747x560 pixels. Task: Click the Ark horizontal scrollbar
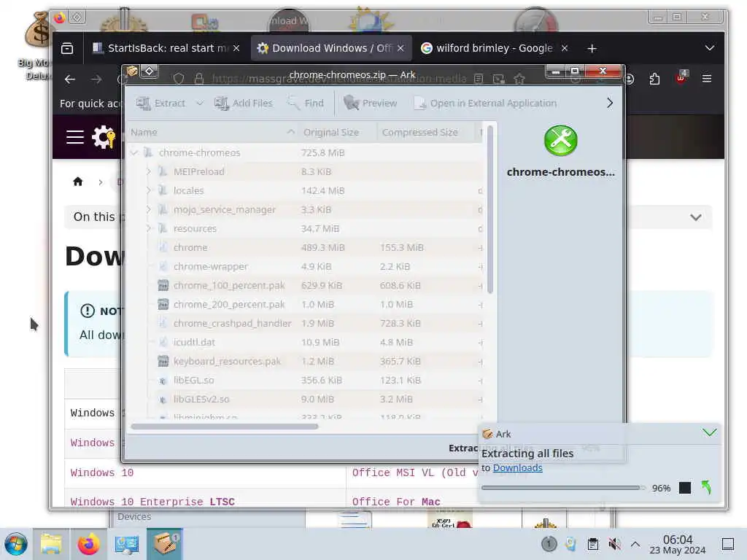point(225,427)
